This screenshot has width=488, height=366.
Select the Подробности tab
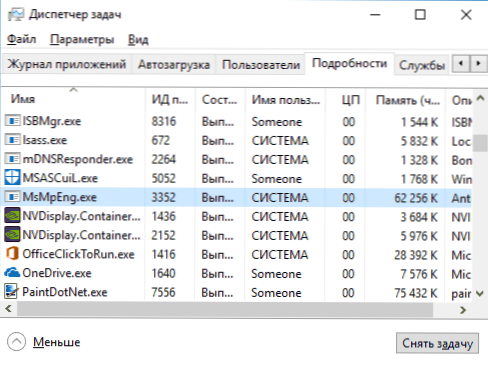click(x=349, y=63)
